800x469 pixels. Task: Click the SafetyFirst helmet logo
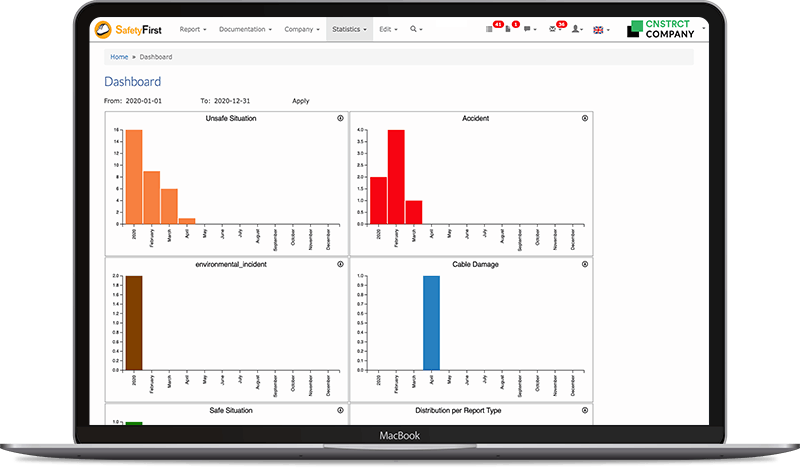103,29
